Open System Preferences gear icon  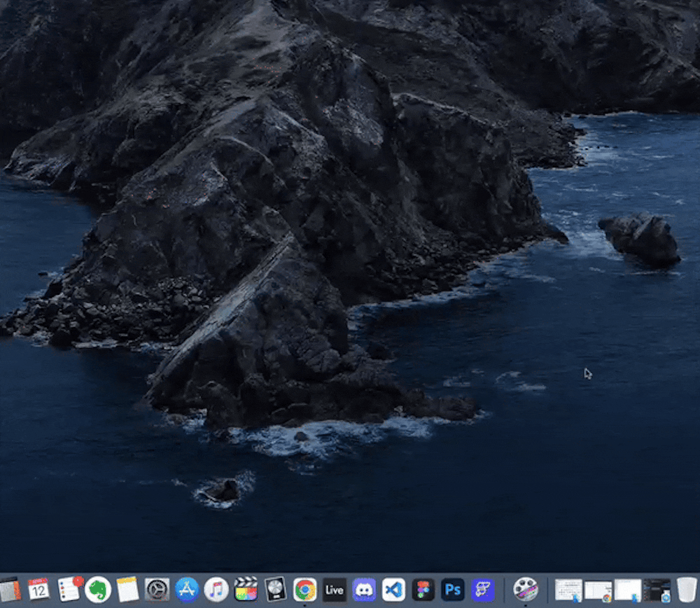click(157, 590)
